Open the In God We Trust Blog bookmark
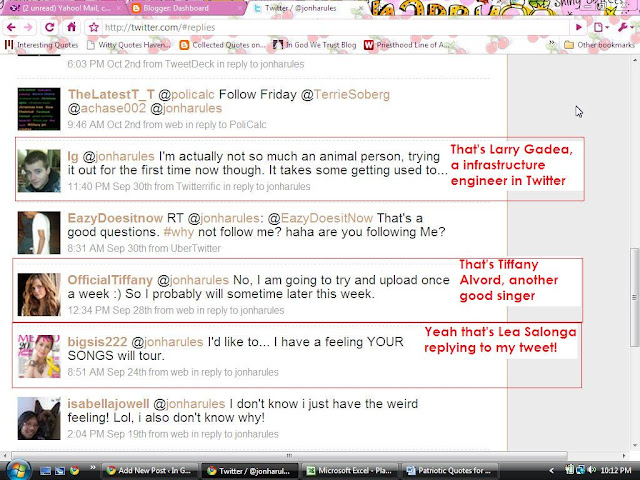The height and width of the screenshot is (480, 640). [315, 45]
